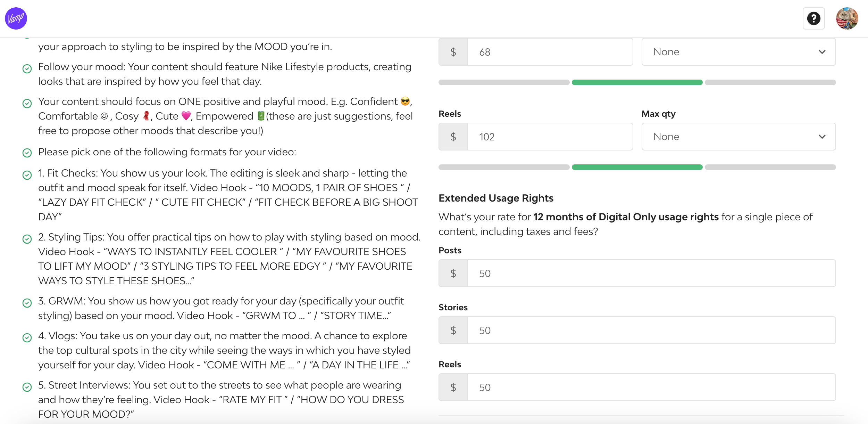Screen dimensions: 868x424
Task: Click the Posts usage rights input showing 50
Action: point(651,274)
